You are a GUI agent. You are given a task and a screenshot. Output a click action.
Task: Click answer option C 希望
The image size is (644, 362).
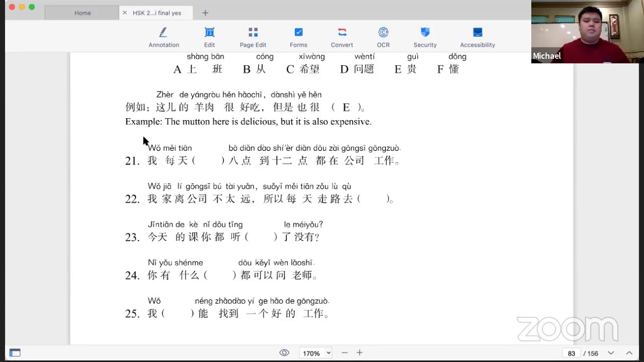point(303,69)
